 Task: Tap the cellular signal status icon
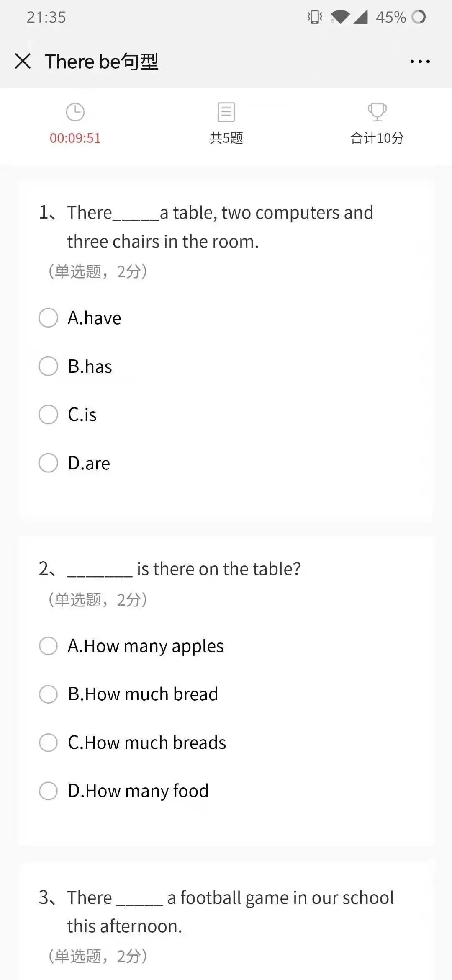360,17
